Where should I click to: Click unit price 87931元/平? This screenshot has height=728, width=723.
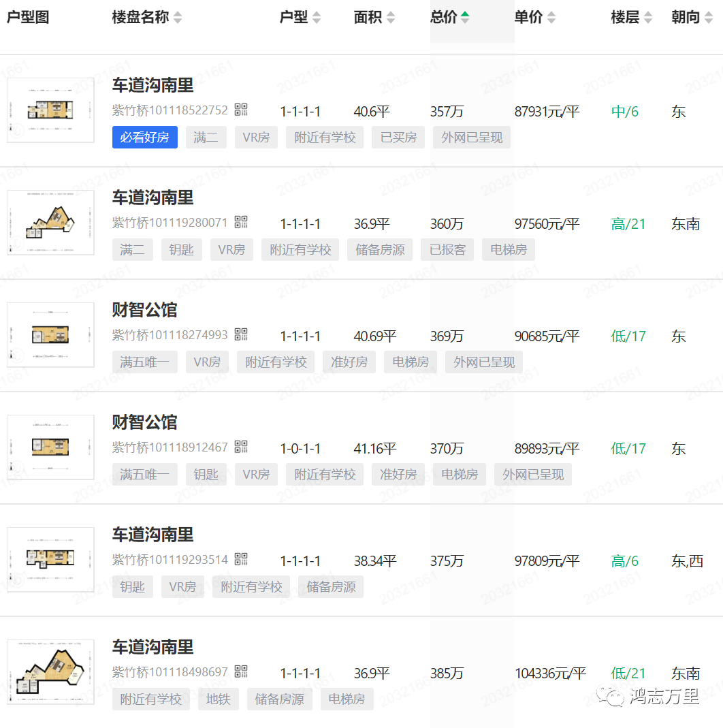coord(547,112)
